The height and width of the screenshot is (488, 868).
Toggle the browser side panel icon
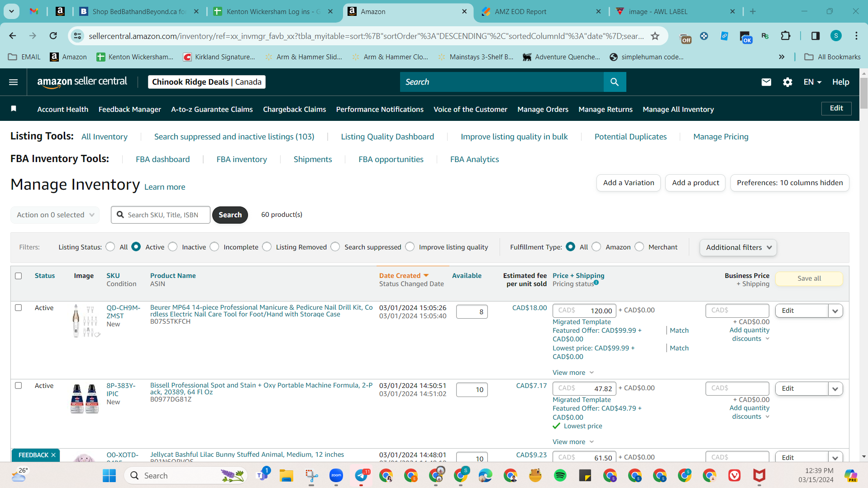click(x=815, y=36)
